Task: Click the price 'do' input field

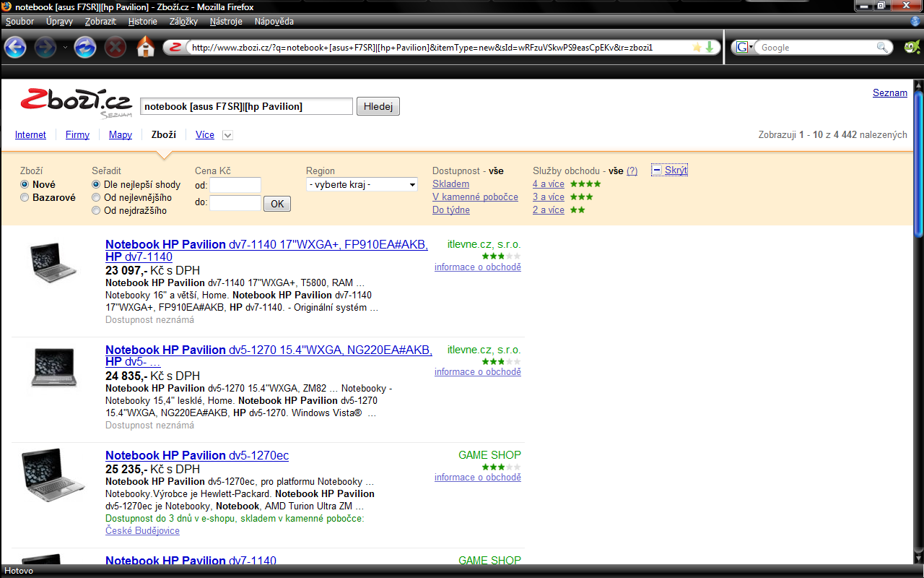Action: pyautogui.click(x=235, y=203)
